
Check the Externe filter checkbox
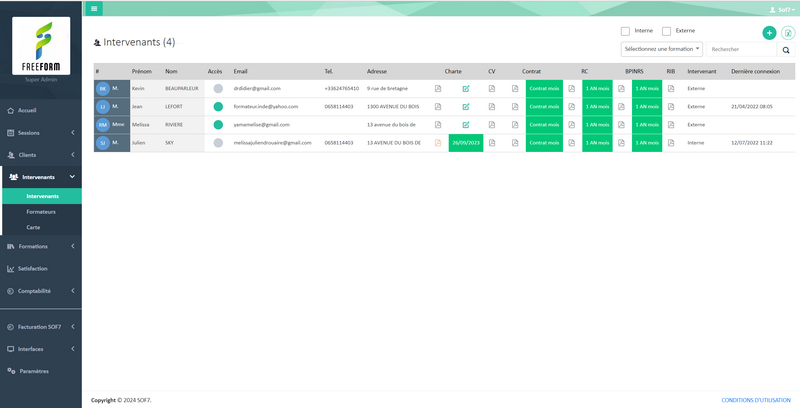click(x=667, y=31)
